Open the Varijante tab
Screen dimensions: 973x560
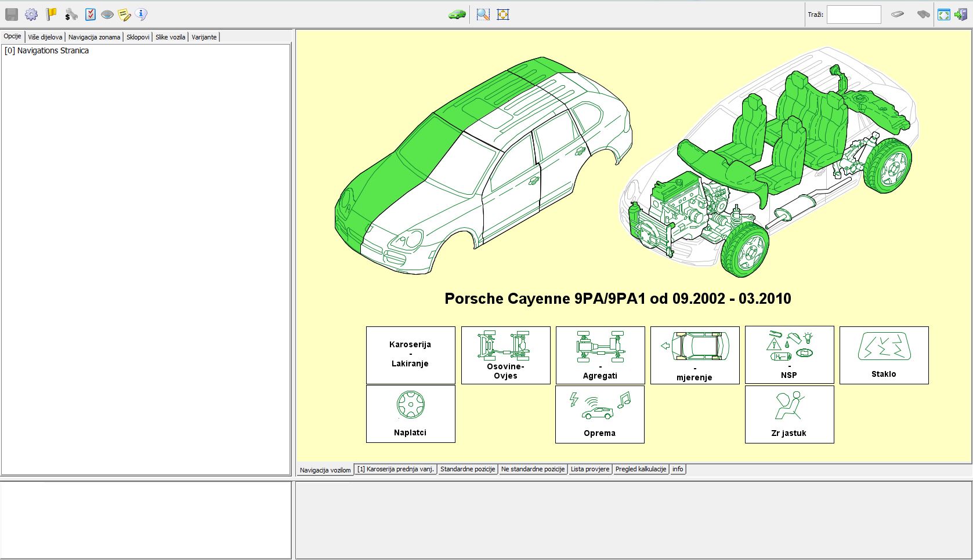click(204, 37)
